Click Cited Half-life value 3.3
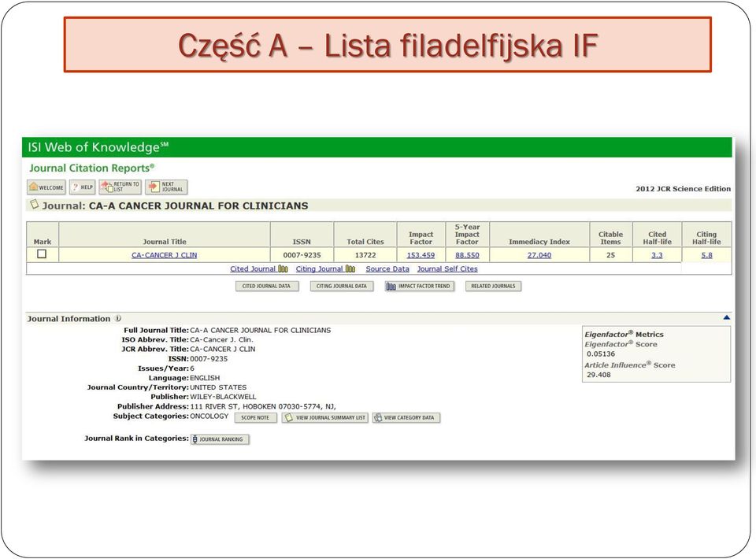Screen dimensions: 756x559 pos(657,255)
